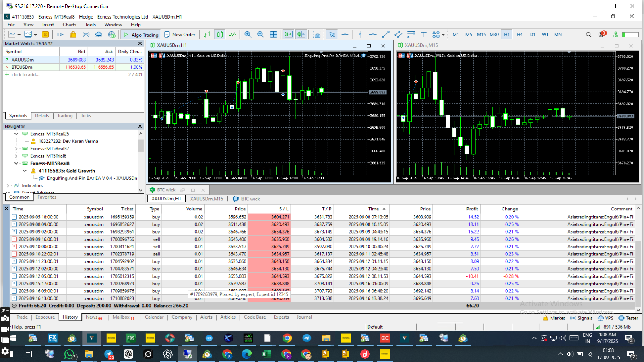Image resolution: width=644 pixels, height=362 pixels.
Task: Switch to the Journal tab
Action: 304,317
